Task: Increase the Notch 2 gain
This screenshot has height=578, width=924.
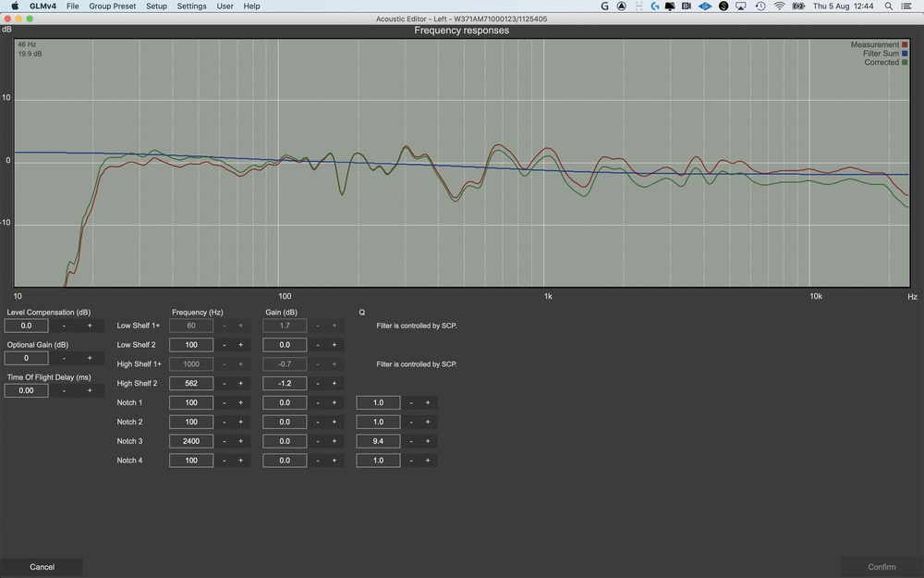Action: click(x=334, y=422)
